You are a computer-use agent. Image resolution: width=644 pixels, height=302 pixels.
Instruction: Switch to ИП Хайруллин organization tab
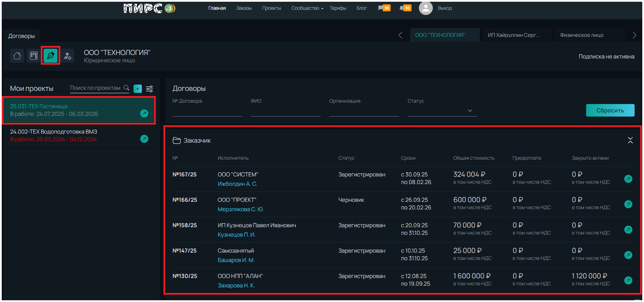[514, 35]
